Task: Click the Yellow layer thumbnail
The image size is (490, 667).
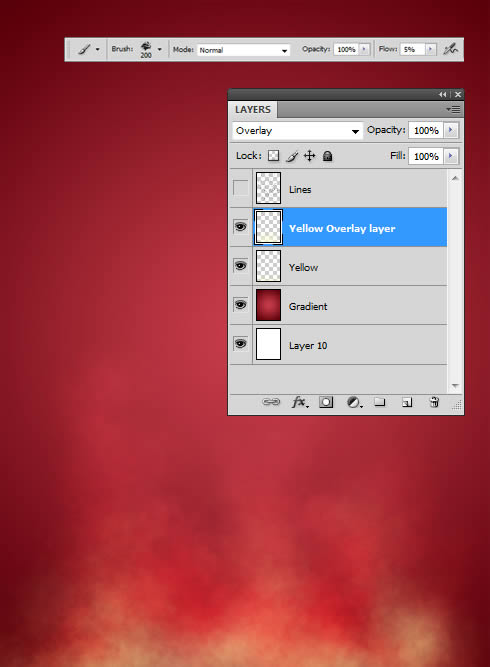Action: [268, 266]
